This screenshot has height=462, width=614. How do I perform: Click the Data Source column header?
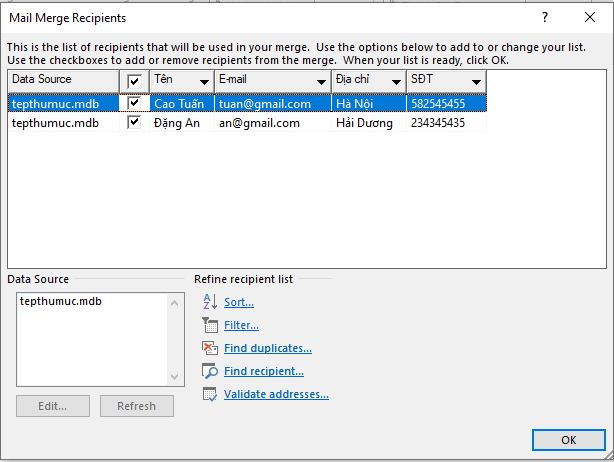click(x=63, y=81)
